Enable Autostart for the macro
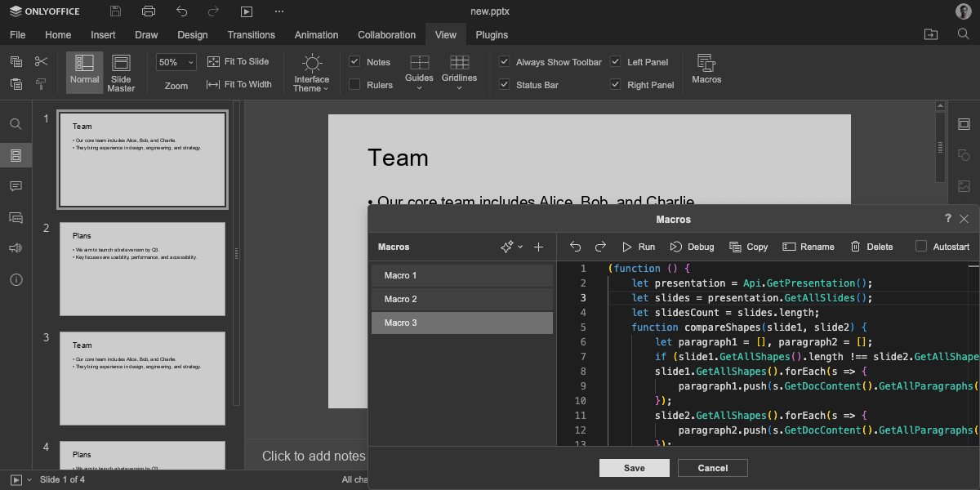Image resolution: width=980 pixels, height=490 pixels. [921, 247]
